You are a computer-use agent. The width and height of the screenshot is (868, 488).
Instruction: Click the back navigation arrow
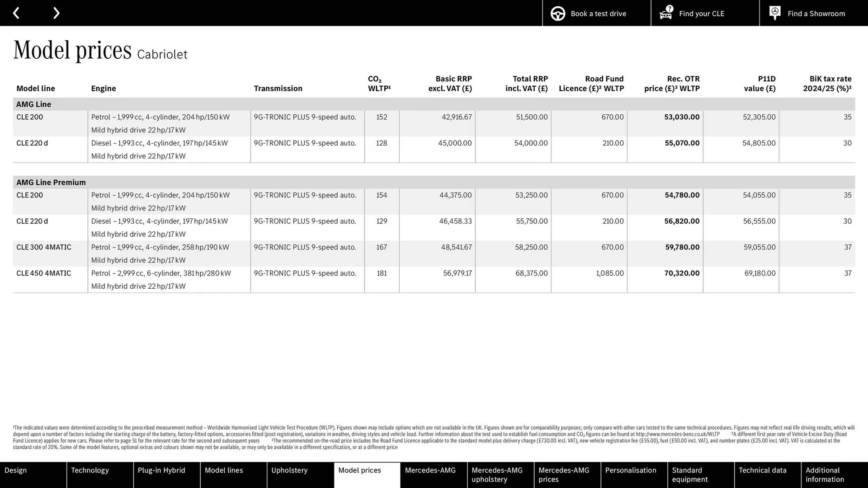(17, 13)
